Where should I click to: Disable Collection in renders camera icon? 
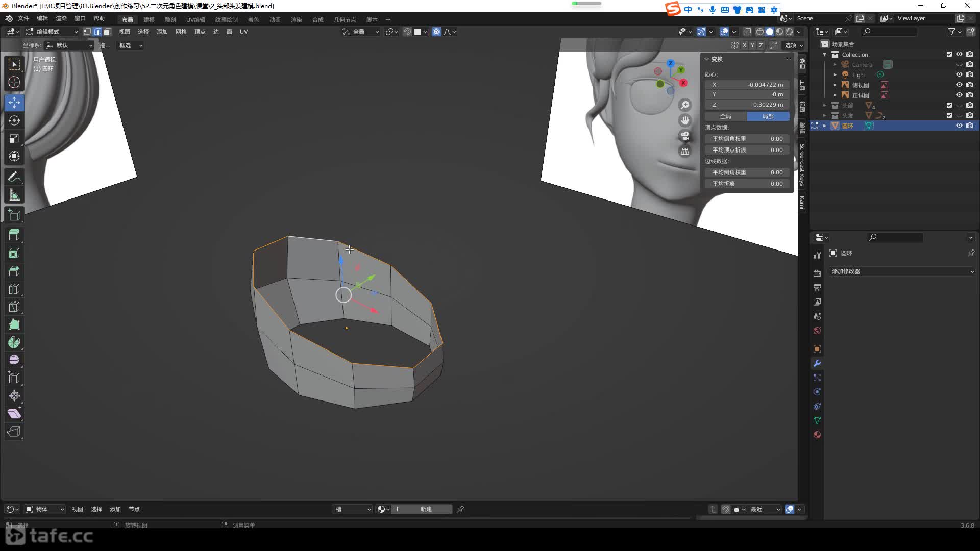970,54
